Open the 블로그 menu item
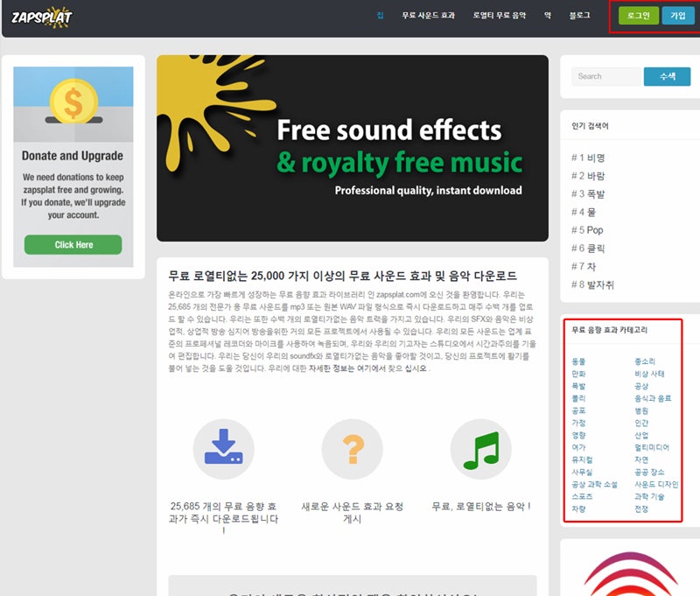The image size is (700, 596). [579, 16]
